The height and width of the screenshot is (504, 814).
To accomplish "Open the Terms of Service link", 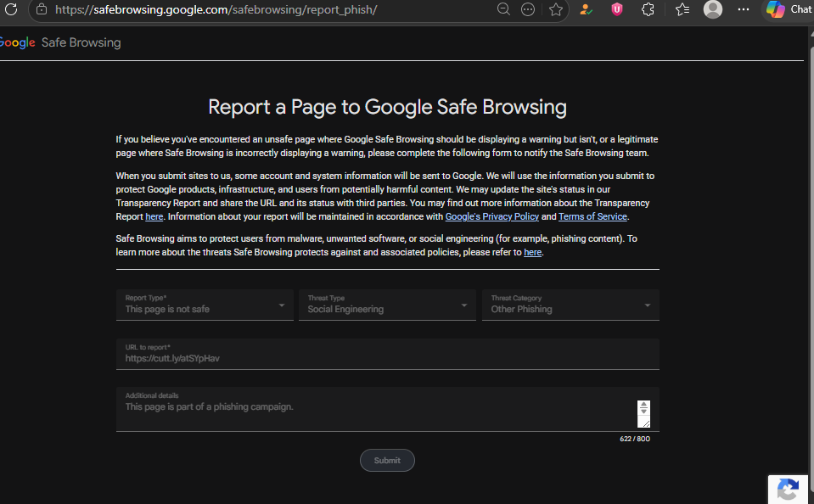I will pyautogui.click(x=592, y=216).
